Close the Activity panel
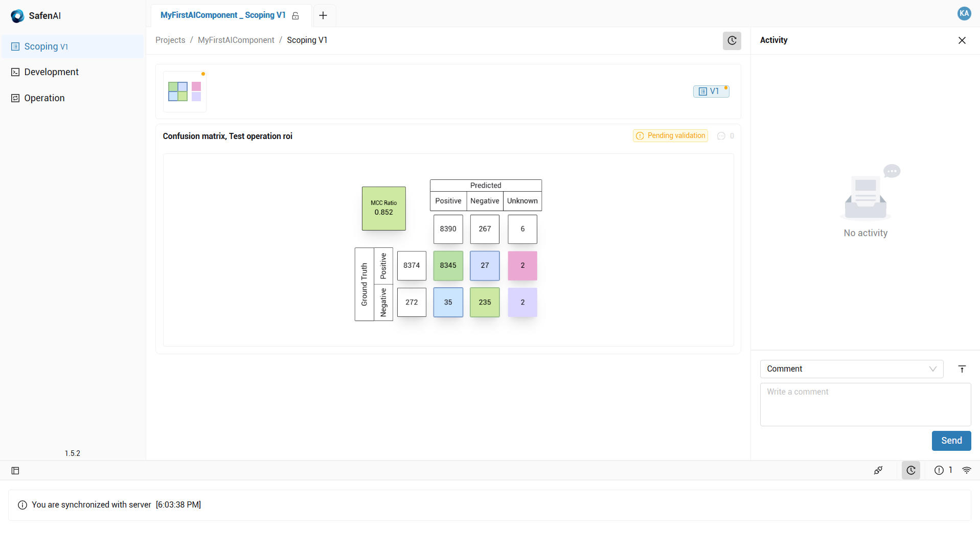 (962, 40)
